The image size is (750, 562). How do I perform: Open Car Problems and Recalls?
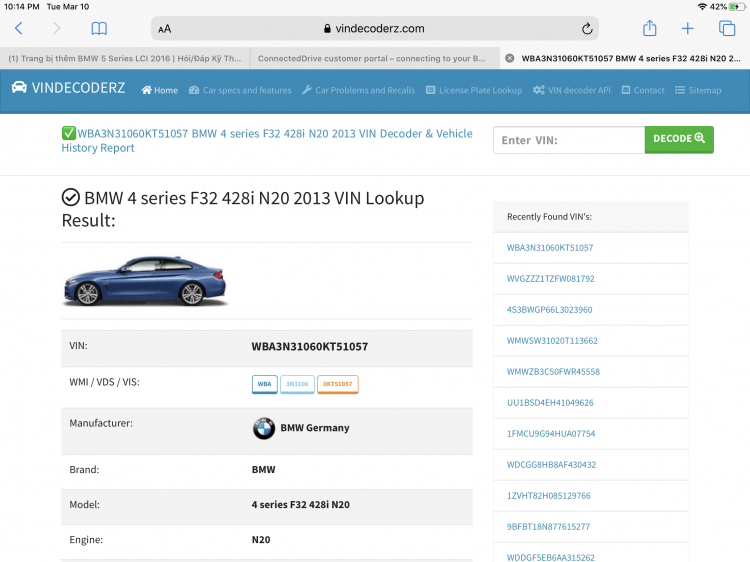tap(359, 90)
